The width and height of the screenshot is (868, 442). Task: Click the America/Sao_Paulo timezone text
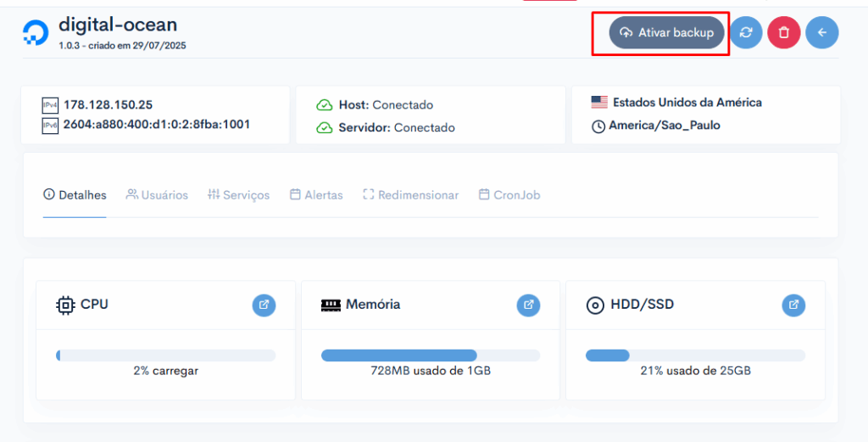[665, 126]
